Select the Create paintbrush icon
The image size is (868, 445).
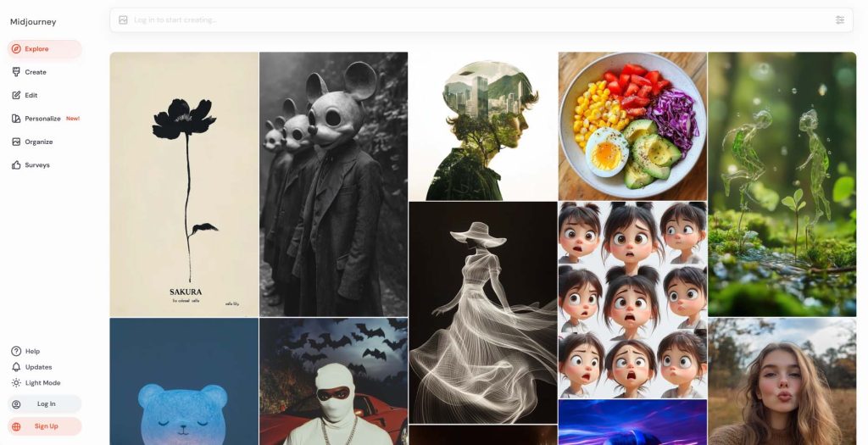pyautogui.click(x=16, y=72)
